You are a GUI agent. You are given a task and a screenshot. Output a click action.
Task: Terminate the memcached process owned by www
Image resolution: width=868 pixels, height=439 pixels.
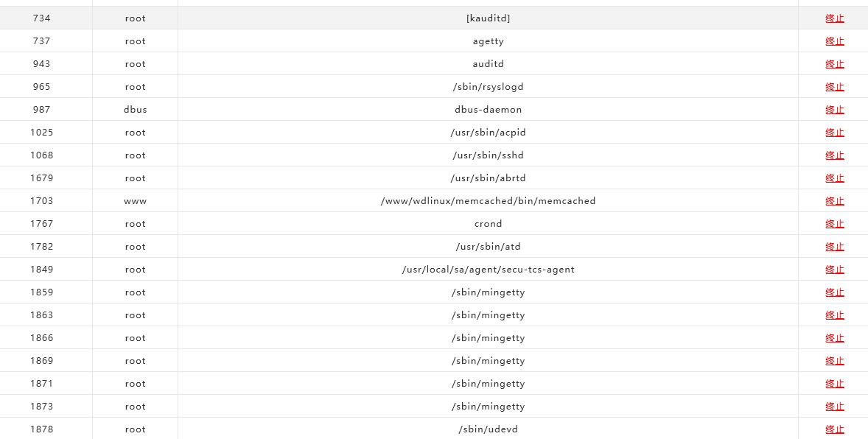point(834,201)
